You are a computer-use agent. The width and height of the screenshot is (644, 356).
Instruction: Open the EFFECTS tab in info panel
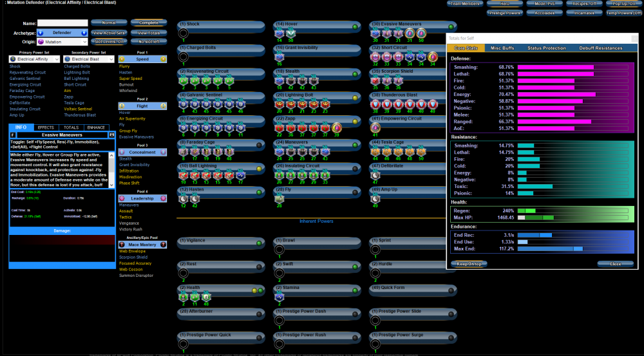pyautogui.click(x=46, y=127)
